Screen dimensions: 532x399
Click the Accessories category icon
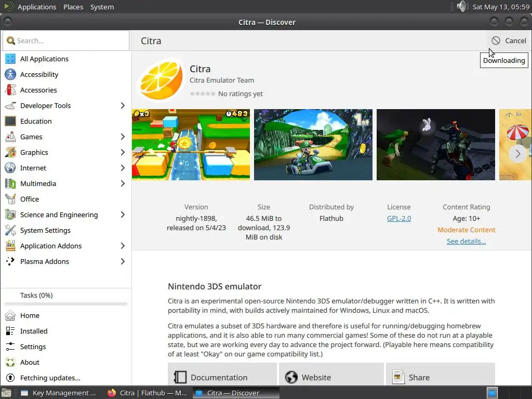click(x=10, y=90)
